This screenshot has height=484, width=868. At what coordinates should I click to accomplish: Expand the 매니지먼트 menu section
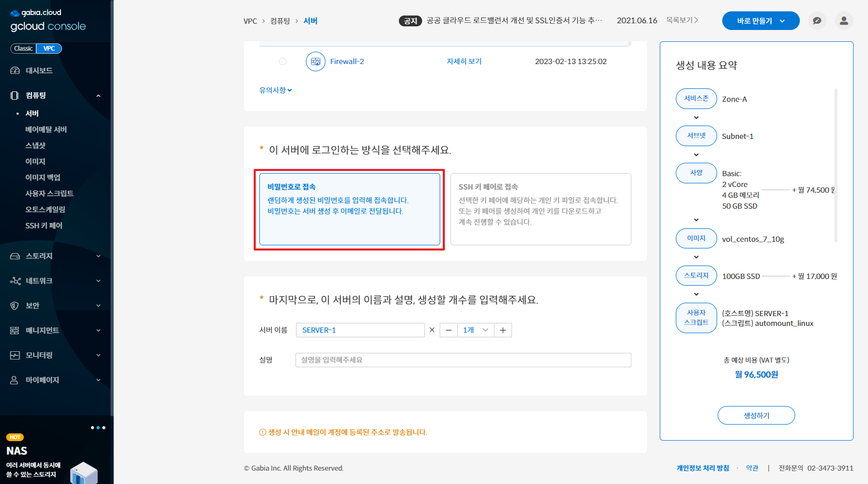tap(98, 331)
